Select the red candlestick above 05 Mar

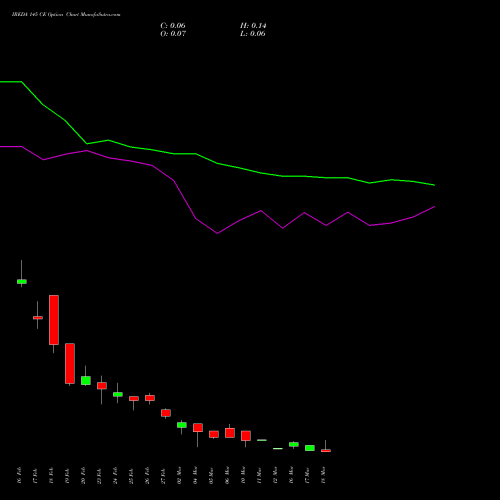pos(214,434)
